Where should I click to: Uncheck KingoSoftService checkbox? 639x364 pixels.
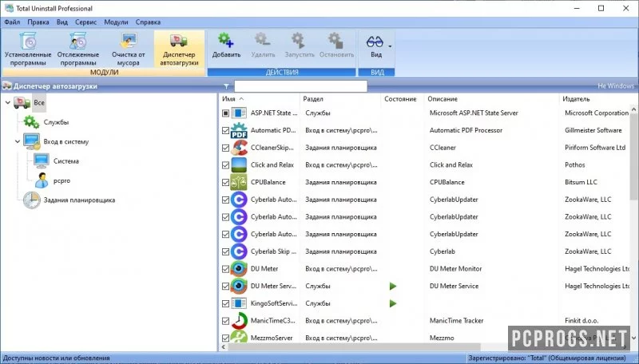coord(226,304)
